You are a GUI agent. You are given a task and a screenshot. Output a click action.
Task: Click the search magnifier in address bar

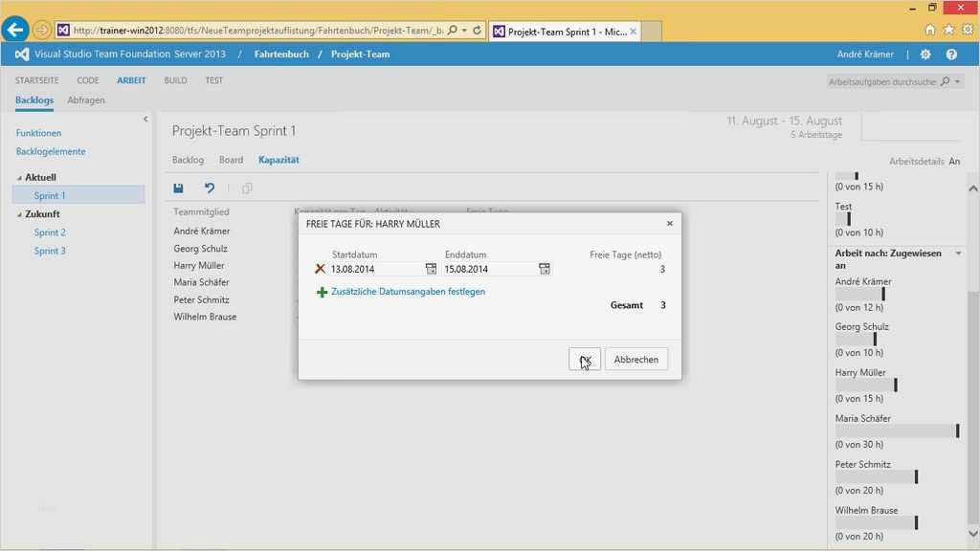pos(453,30)
